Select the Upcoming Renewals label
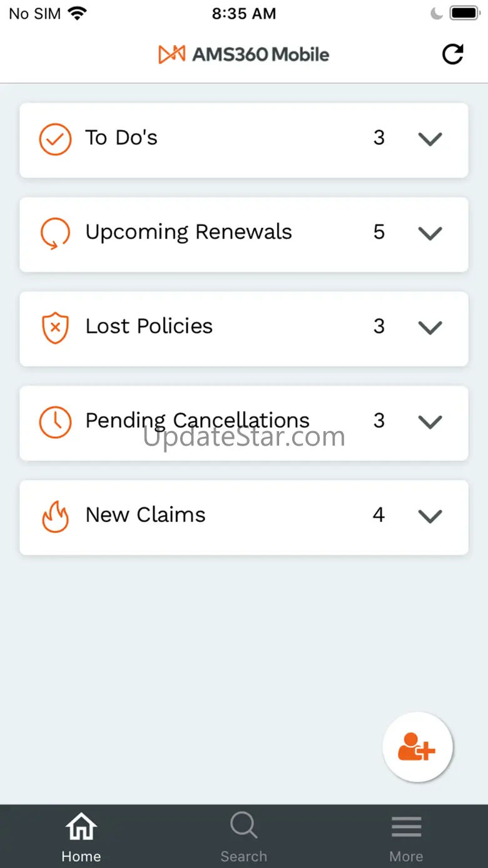The image size is (488, 868). point(188,232)
